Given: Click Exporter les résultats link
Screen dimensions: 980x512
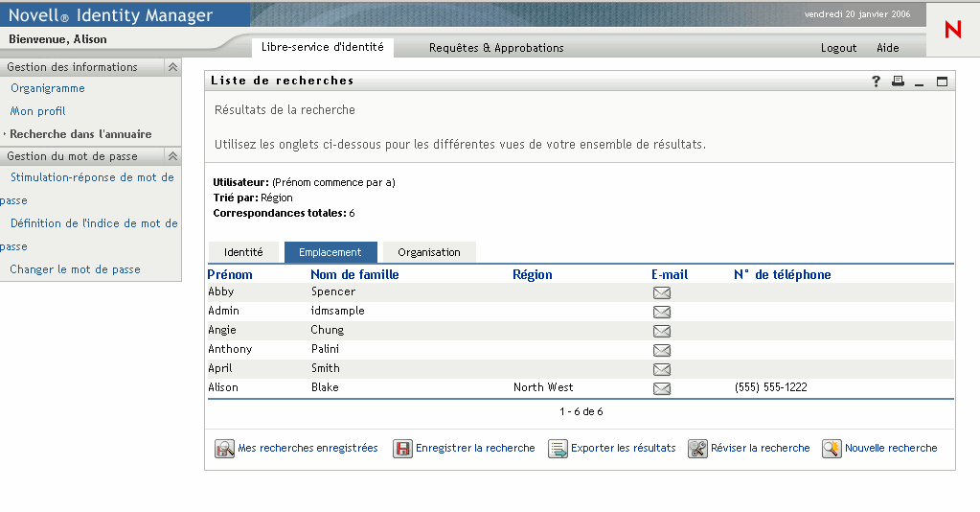Looking at the screenshot, I should click(623, 448).
